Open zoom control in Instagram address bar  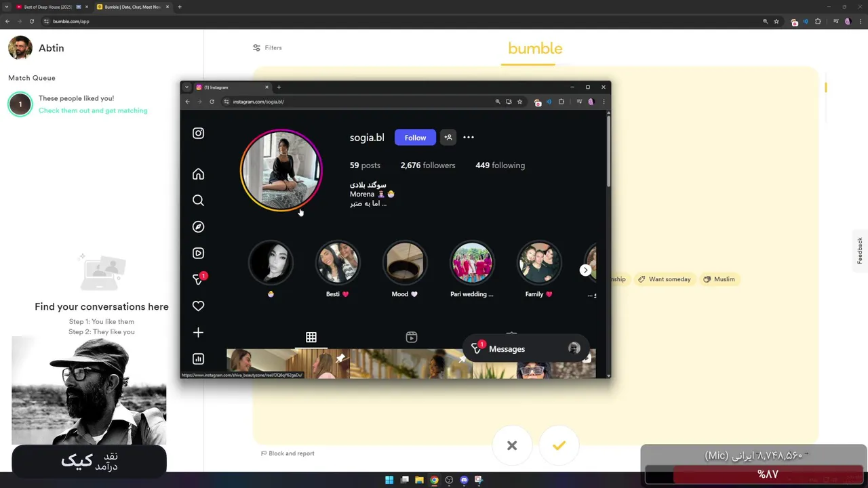click(498, 102)
